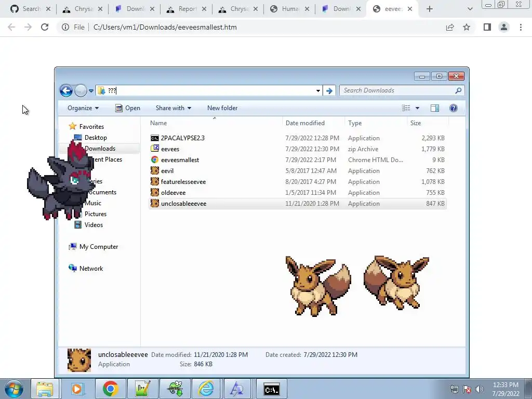Click the right-side Eevee sprite
Screen dimensions: 532x399
(x=396, y=282)
